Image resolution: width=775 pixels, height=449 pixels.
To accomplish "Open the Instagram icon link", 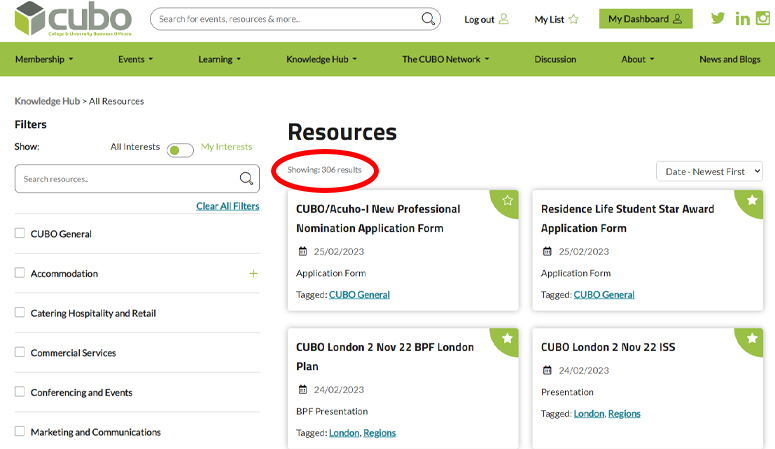I will pyautogui.click(x=763, y=18).
